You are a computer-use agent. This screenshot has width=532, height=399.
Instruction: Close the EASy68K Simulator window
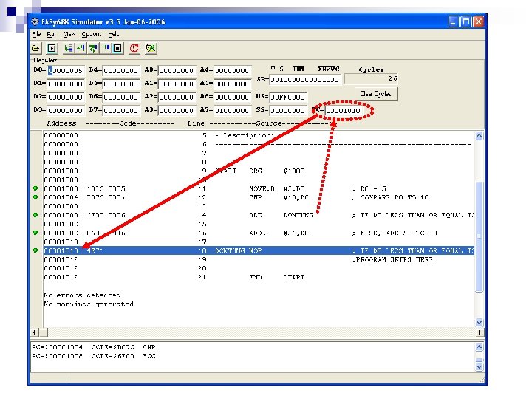click(478, 21)
